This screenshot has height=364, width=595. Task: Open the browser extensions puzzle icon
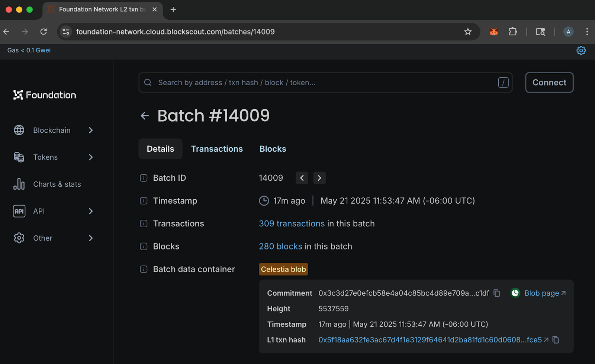click(x=513, y=32)
